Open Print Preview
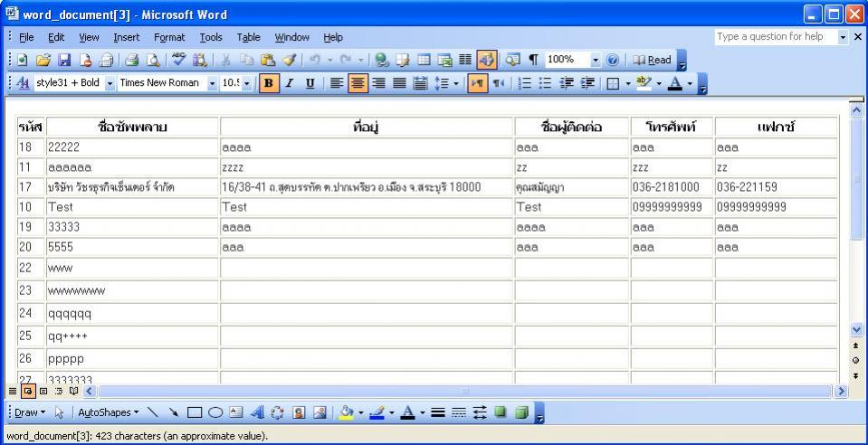868x445 pixels. coord(152,60)
